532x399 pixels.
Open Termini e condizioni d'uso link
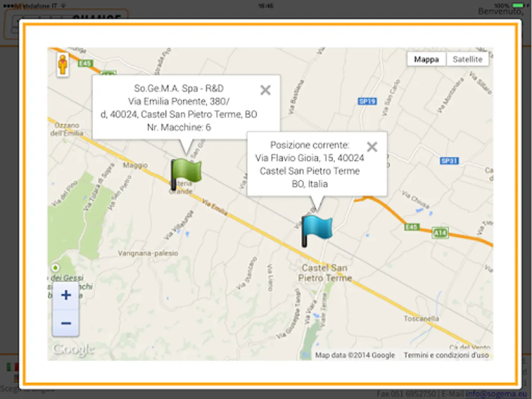coord(446,355)
